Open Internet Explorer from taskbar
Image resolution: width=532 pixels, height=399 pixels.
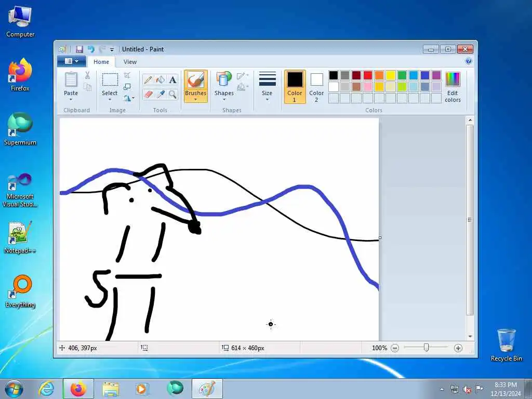46,389
